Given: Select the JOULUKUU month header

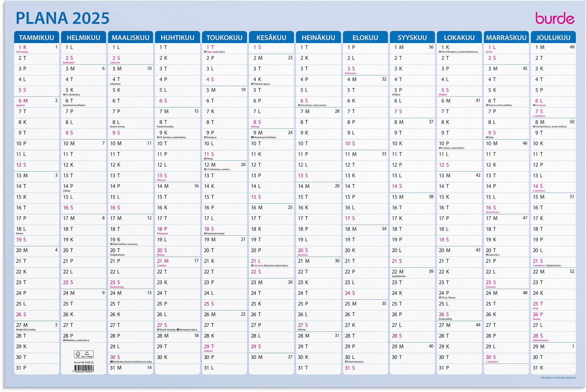Looking at the screenshot, I should coord(553,38).
